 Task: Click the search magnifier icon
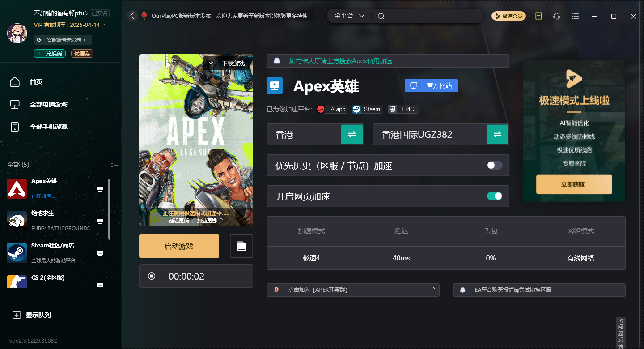click(x=381, y=16)
